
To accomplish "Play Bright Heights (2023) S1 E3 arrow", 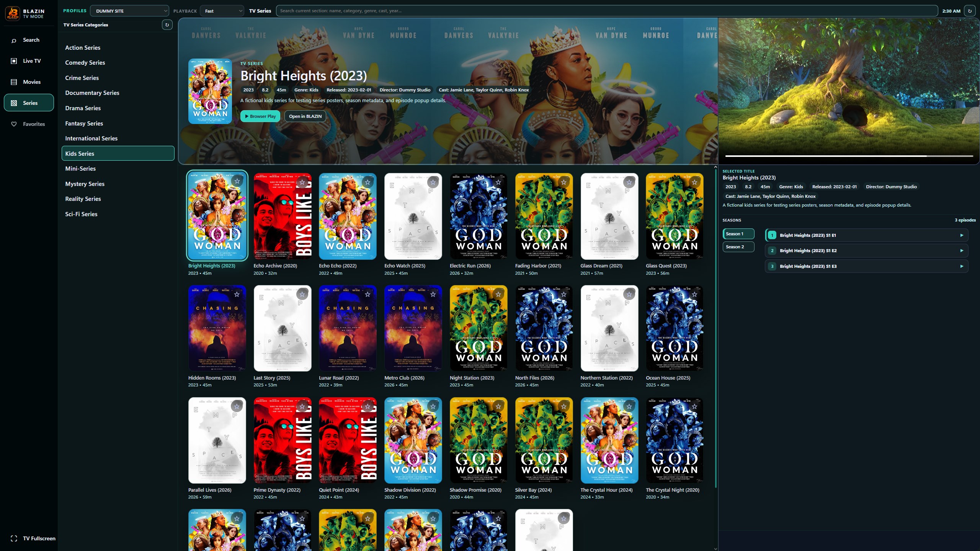I will (961, 266).
